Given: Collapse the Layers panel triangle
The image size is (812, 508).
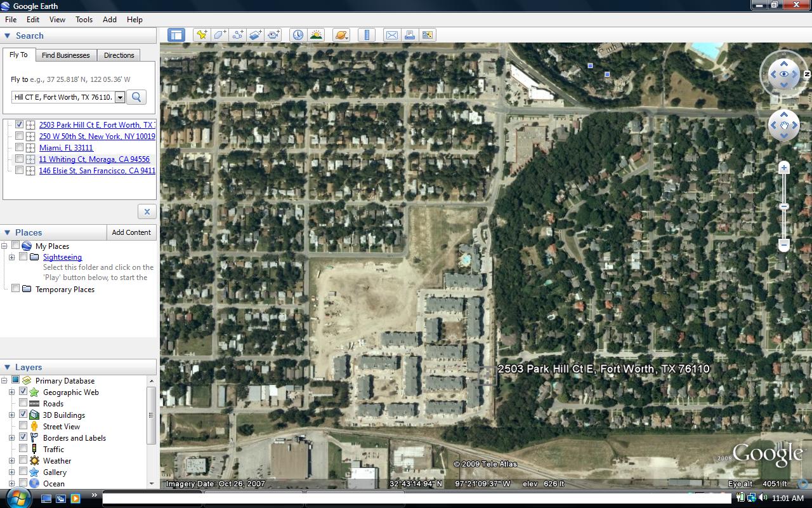Looking at the screenshot, I should coord(8,367).
